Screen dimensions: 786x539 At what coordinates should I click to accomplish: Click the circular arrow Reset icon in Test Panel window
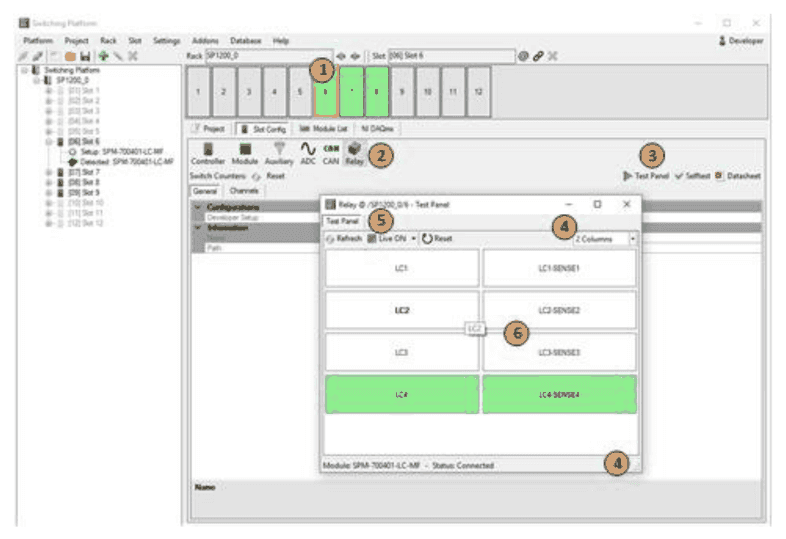[x=427, y=239]
